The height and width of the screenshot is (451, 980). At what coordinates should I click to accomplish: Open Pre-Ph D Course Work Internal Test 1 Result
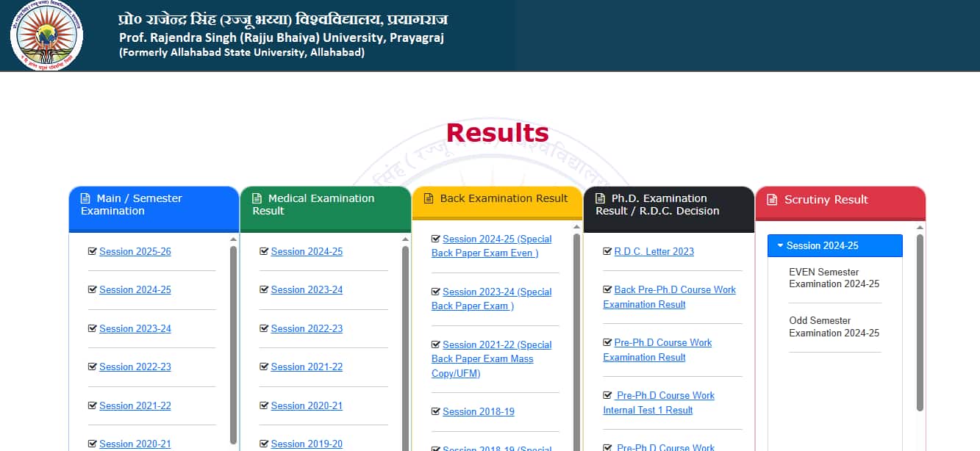coord(659,403)
